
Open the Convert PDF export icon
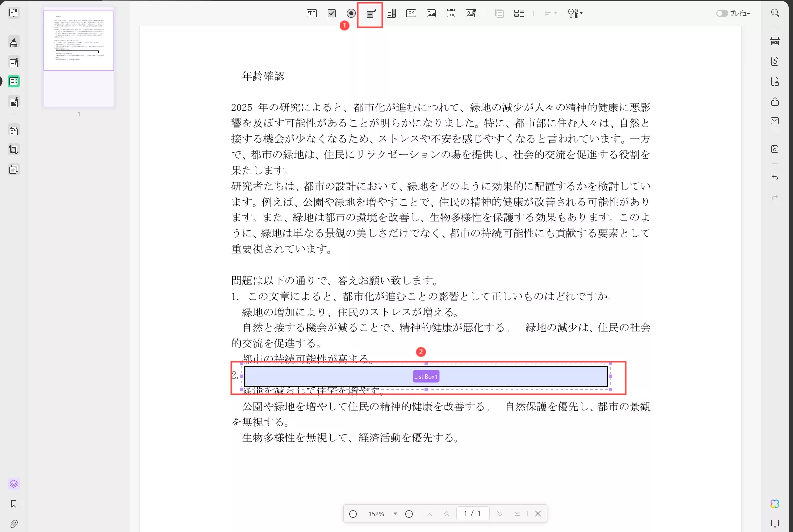click(x=775, y=61)
